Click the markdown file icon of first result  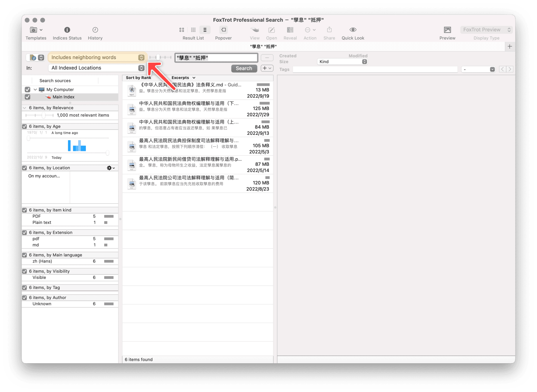132,90
